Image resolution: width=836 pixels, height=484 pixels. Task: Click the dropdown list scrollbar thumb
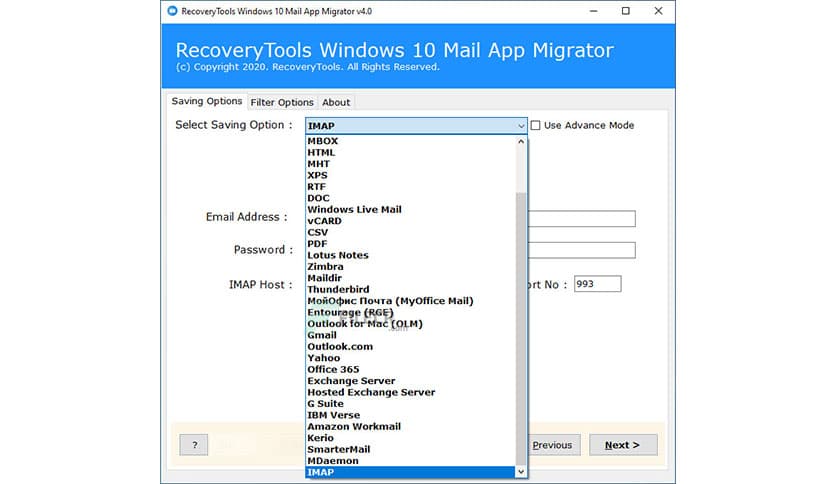[521, 328]
